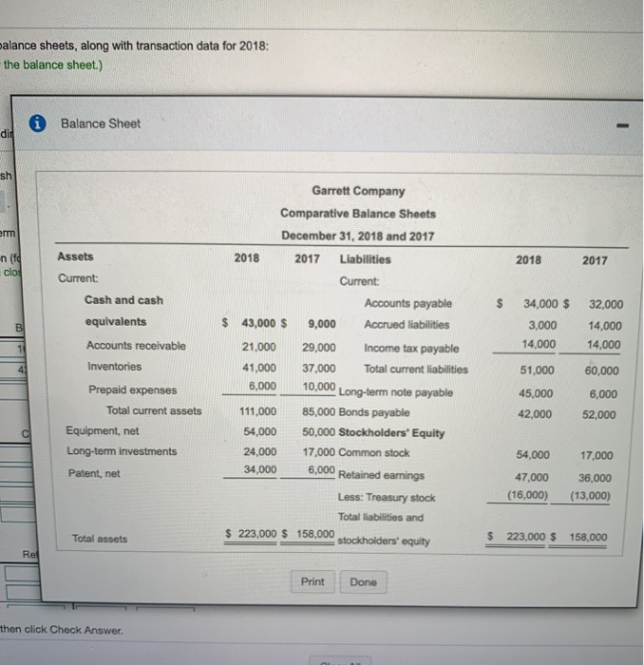Click the Total current assets label
644x665 pixels.
coord(154,410)
